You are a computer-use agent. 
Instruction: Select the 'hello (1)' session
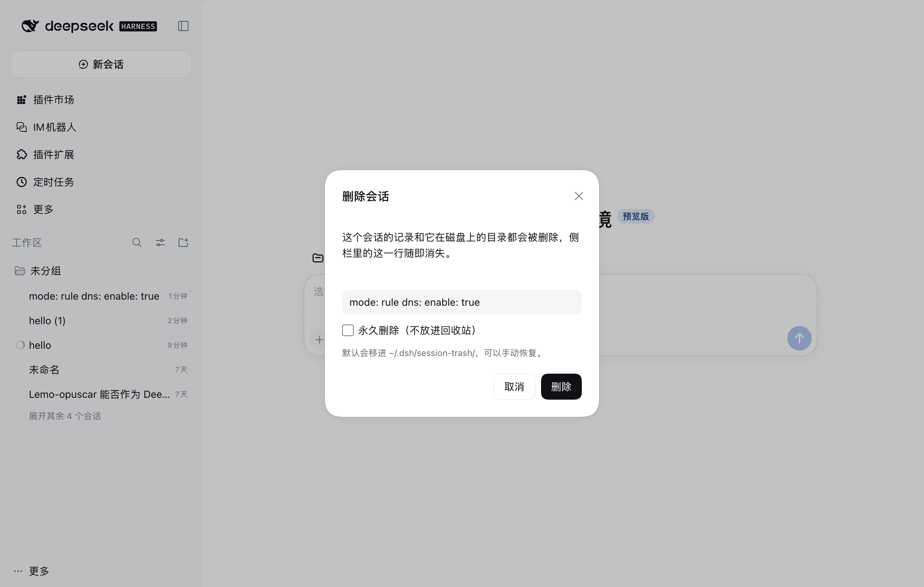(x=101, y=321)
